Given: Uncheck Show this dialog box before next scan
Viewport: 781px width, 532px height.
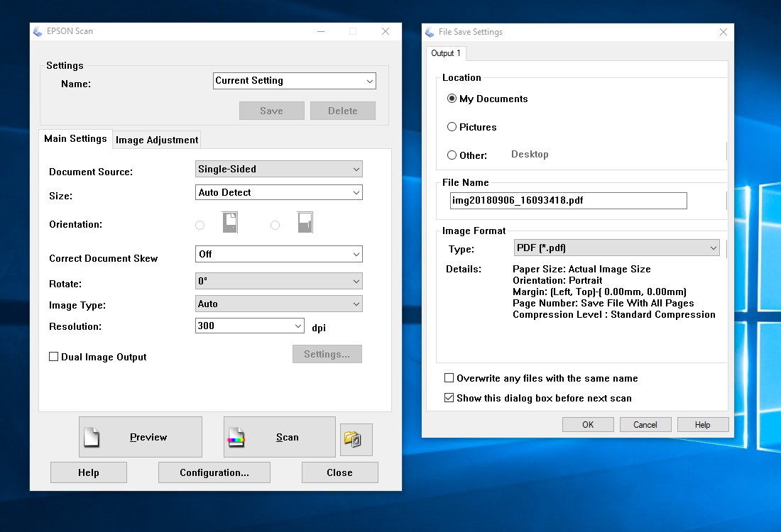Looking at the screenshot, I should 449,398.
